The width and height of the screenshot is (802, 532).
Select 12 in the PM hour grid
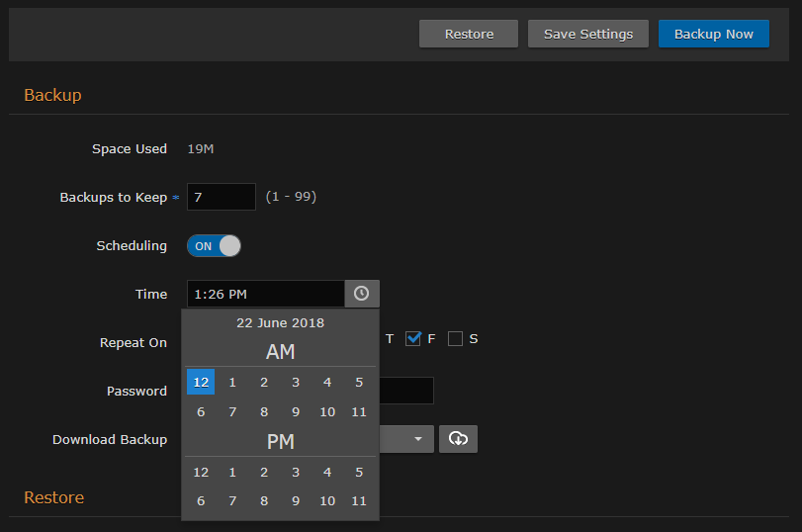pyautogui.click(x=201, y=472)
